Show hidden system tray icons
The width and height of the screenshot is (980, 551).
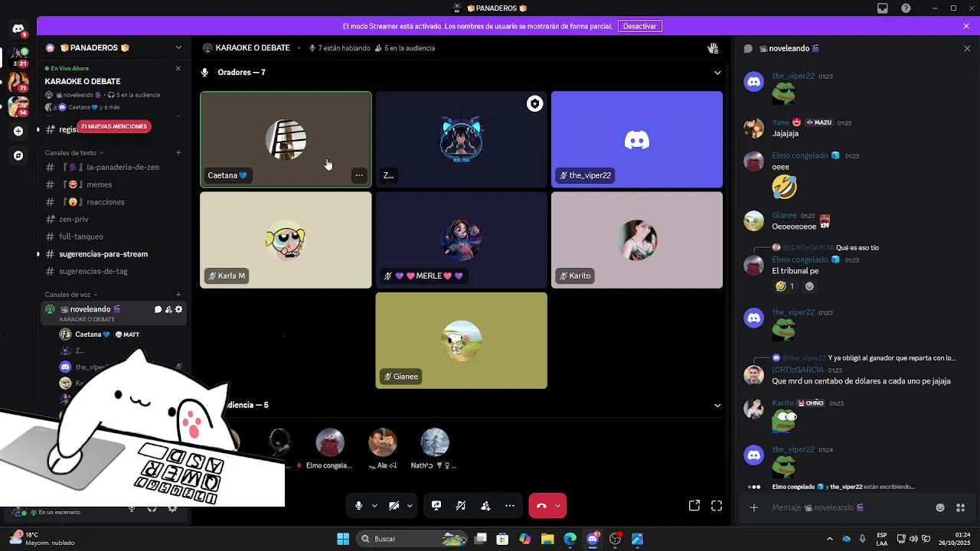[x=830, y=539]
